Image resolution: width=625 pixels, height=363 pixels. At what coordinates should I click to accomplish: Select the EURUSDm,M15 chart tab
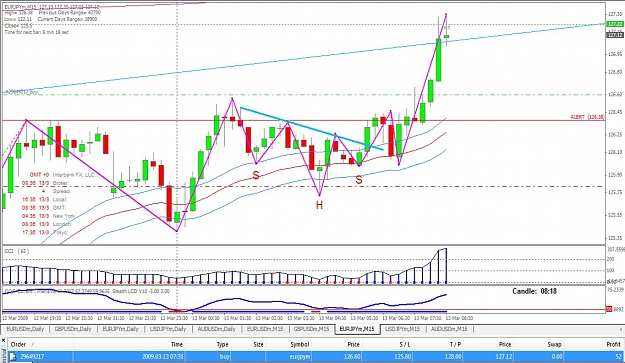(265, 329)
